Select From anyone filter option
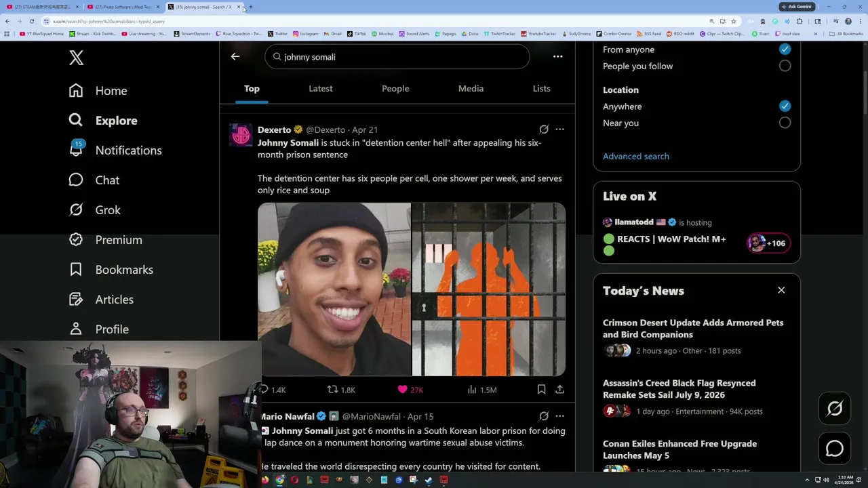The image size is (868, 488). [x=785, y=49]
